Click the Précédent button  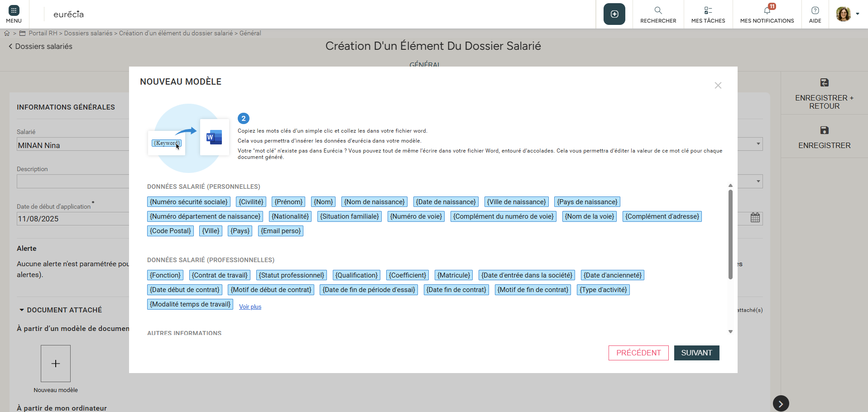[638, 353]
